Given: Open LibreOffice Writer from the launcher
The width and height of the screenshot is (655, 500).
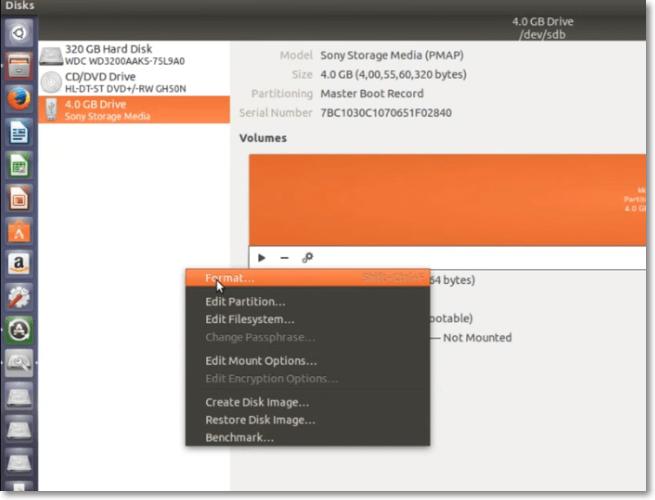Looking at the screenshot, I should point(19,132).
